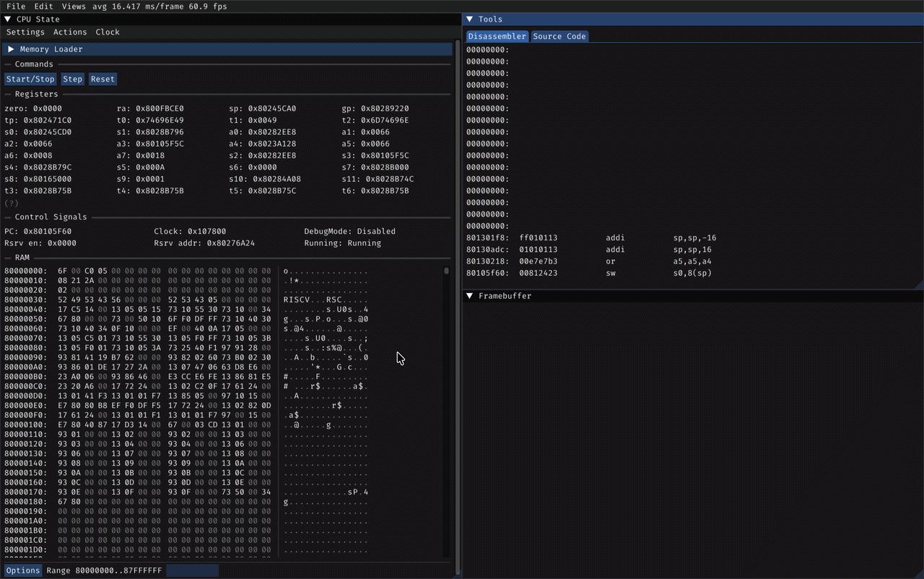Switch to the Disassembler tab
This screenshot has height=579, width=924.
pyautogui.click(x=497, y=36)
